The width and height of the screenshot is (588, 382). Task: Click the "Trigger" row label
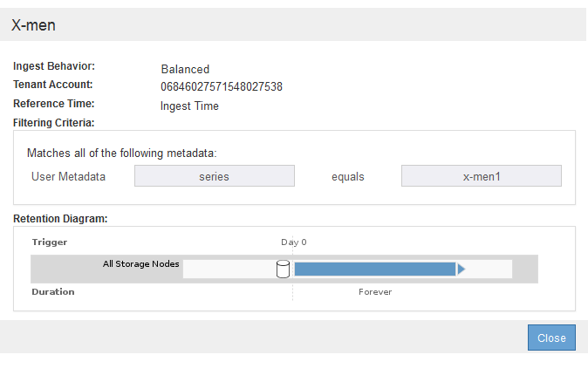(50, 242)
